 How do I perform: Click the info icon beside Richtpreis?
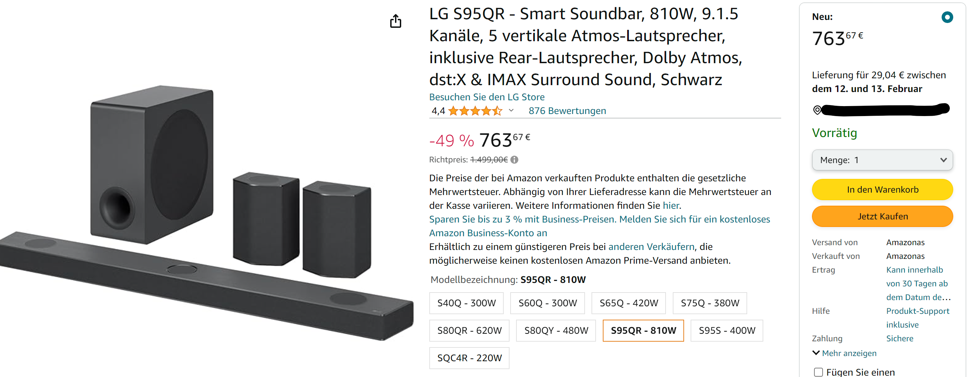coord(514,160)
